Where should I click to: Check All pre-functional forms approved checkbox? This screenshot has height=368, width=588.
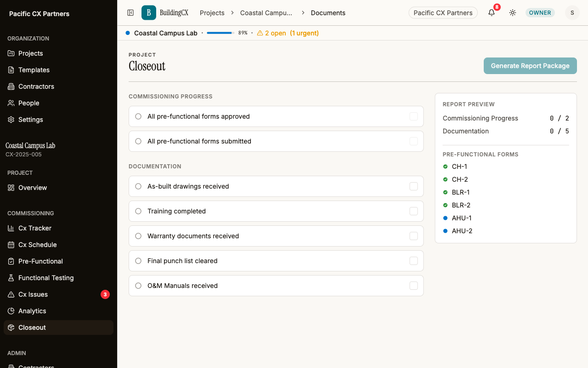click(x=413, y=116)
